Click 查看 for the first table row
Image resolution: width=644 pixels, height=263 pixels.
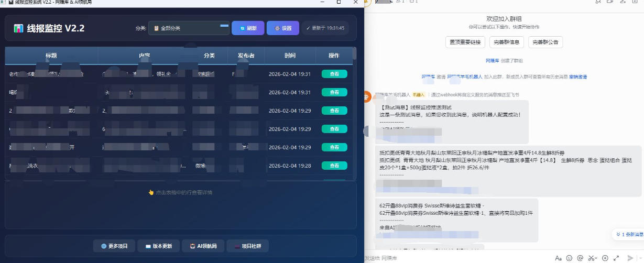(x=334, y=74)
